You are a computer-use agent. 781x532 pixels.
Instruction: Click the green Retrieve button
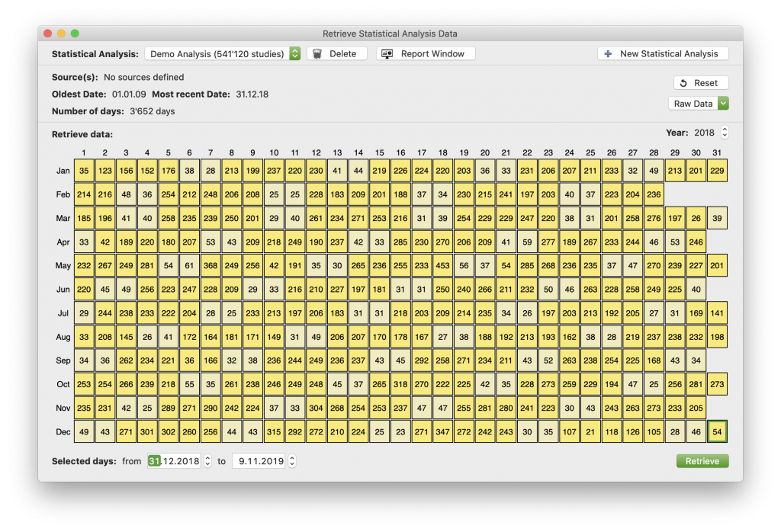[x=702, y=461]
